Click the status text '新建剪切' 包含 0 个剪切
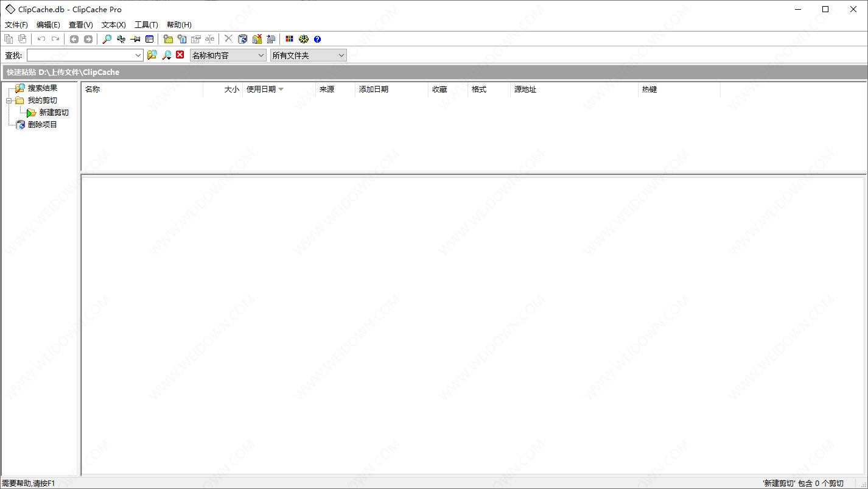Image resolution: width=868 pixels, height=489 pixels. click(803, 484)
